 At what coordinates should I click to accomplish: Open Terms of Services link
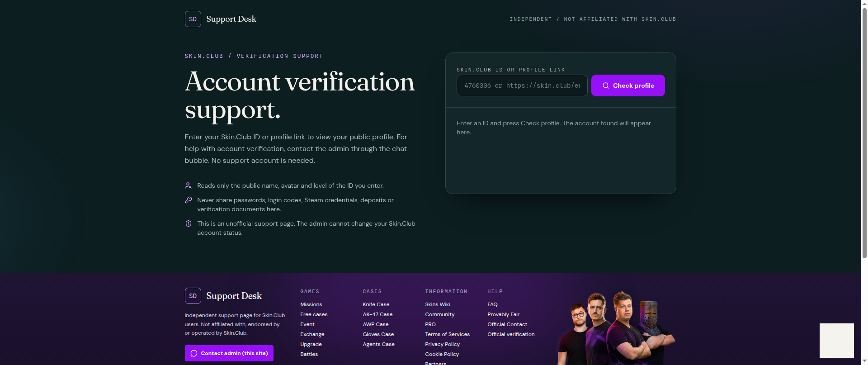tap(448, 334)
